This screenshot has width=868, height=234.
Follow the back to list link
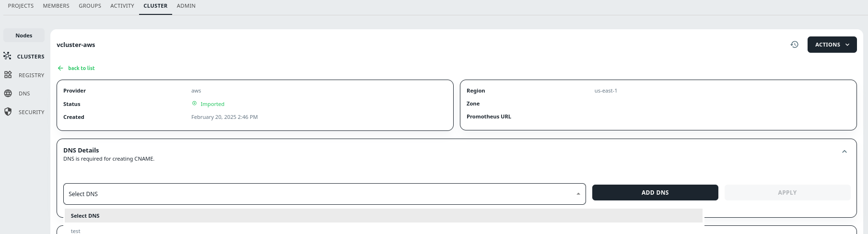click(82, 68)
